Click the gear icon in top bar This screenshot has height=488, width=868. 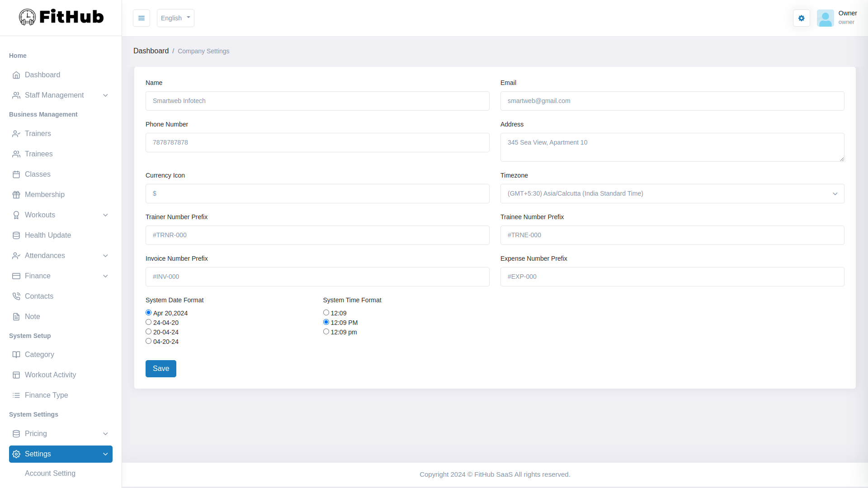click(801, 18)
